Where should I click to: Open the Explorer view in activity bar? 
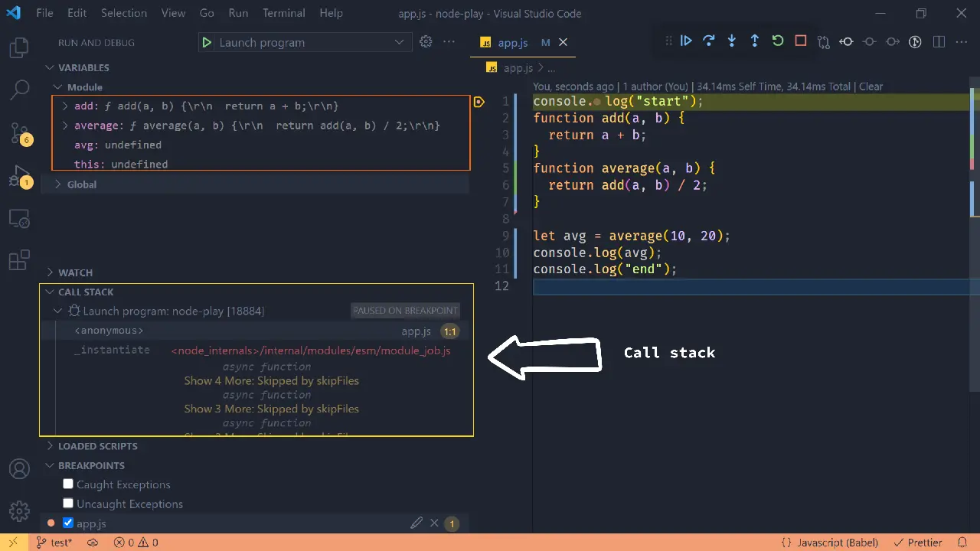pos(19,49)
